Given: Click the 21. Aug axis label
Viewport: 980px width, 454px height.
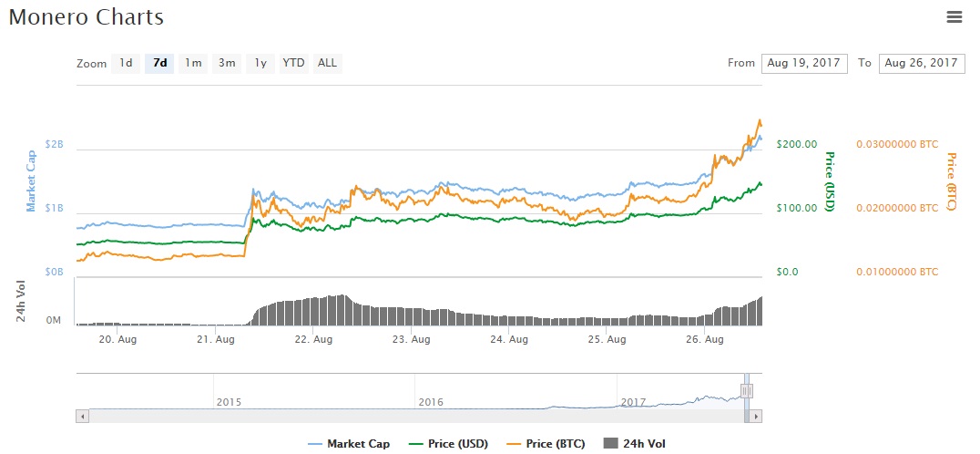Looking at the screenshot, I should click(215, 339).
